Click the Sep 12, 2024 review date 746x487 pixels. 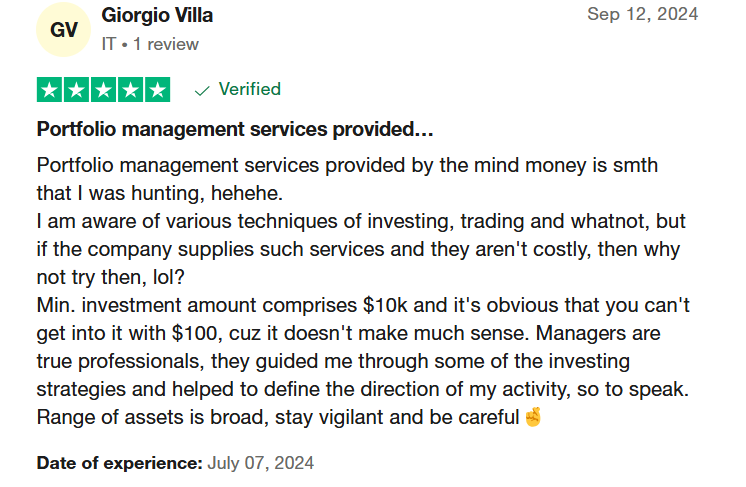click(x=642, y=14)
